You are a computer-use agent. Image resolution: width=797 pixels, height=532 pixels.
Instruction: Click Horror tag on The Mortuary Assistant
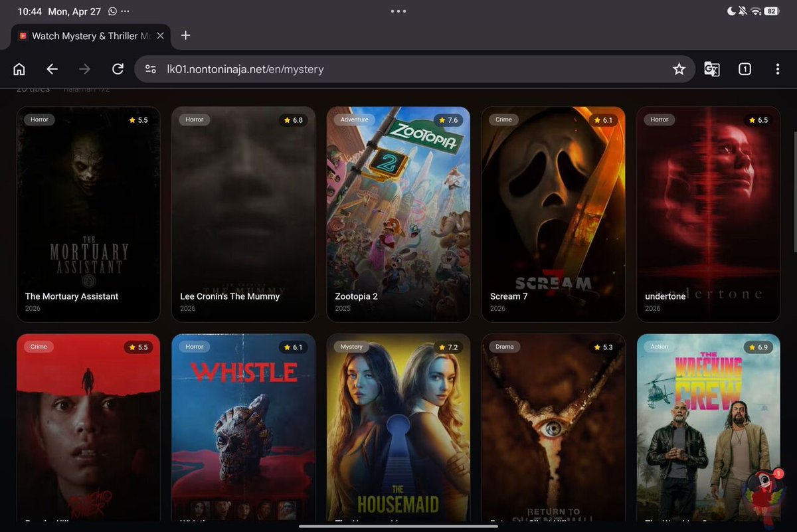39,120
